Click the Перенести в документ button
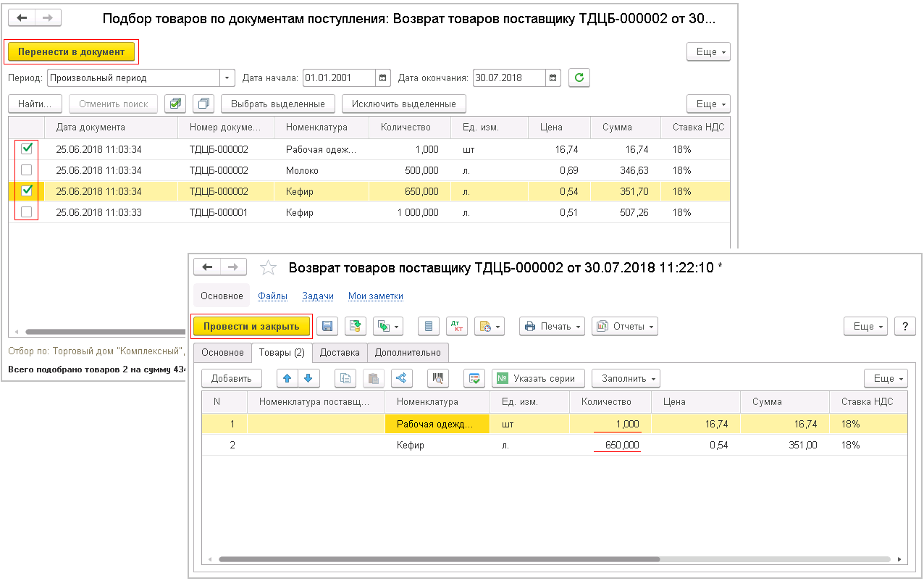The image size is (924, 581). coord(71,51)
